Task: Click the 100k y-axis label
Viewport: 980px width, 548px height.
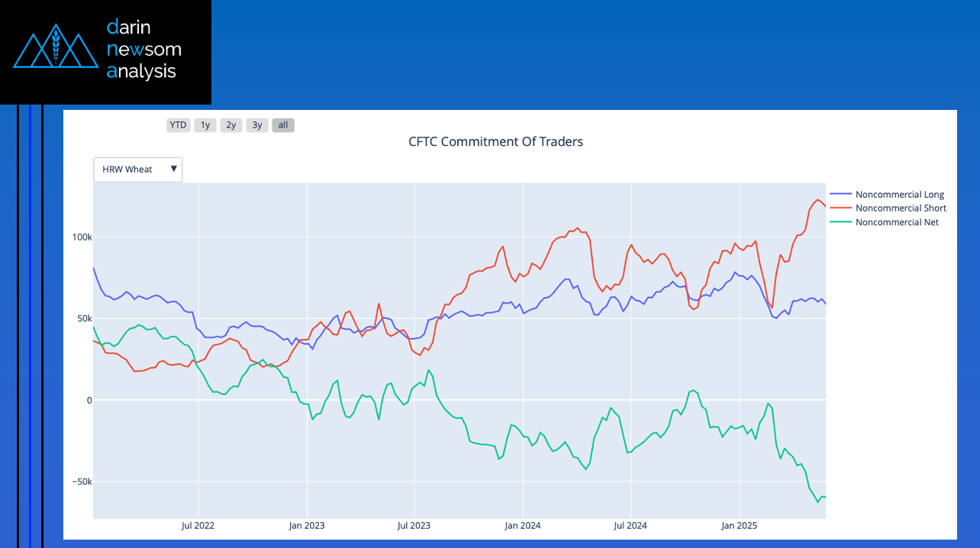Action: click(82, 237)
